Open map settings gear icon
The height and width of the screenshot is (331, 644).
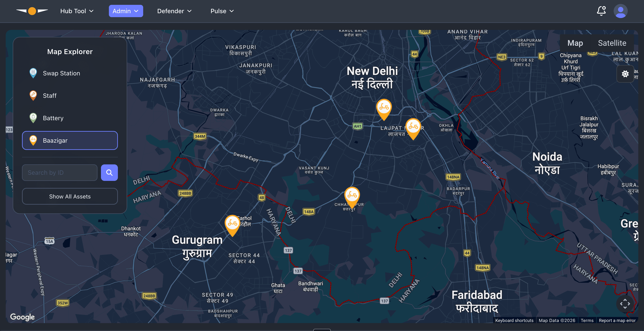point(625,74)
